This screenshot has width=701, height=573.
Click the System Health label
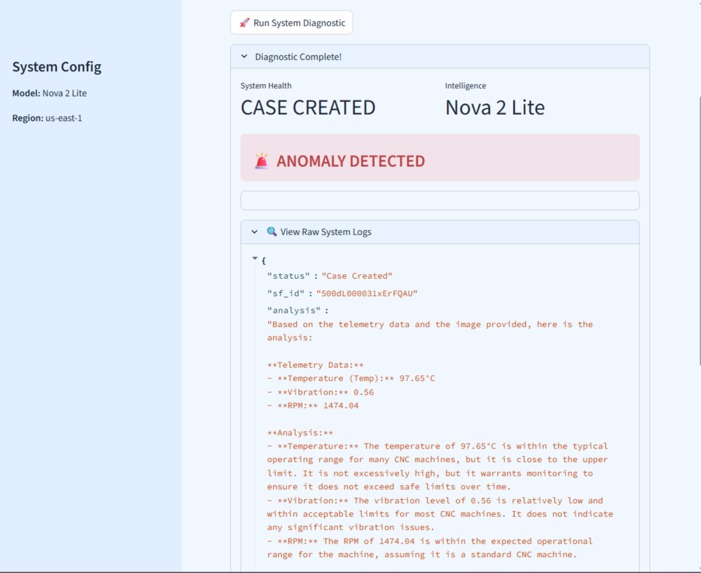(x=266, y=86)
